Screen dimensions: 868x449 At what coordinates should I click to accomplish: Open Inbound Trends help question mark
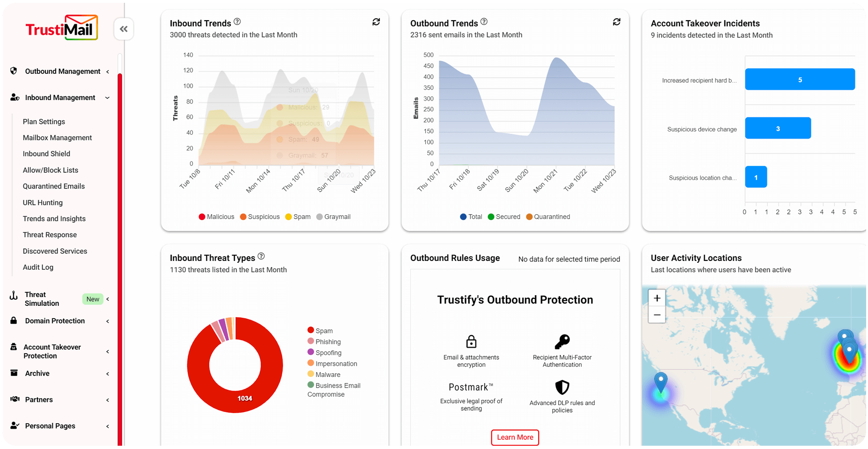(x=237, y=22)
